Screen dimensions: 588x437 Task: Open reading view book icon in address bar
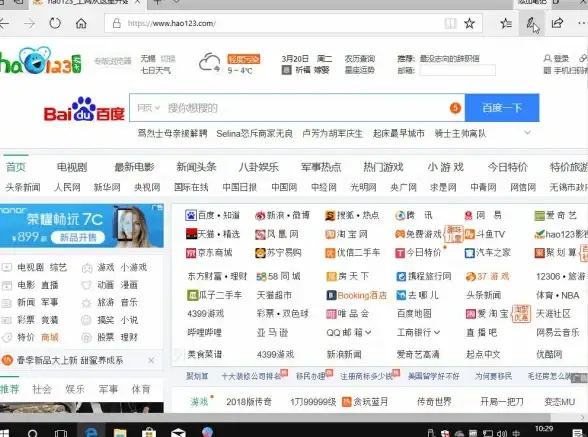pyautogui.click(x=450, y=23)
